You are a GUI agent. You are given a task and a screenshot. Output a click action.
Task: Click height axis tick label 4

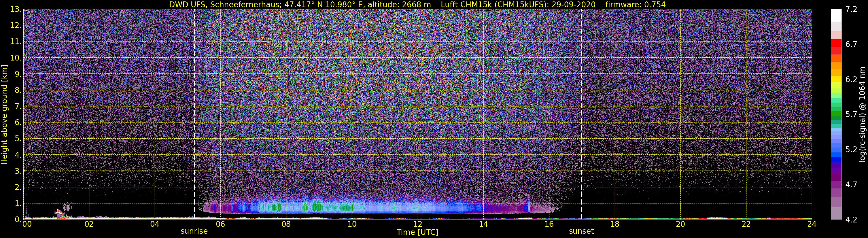(x=18, y=155)
